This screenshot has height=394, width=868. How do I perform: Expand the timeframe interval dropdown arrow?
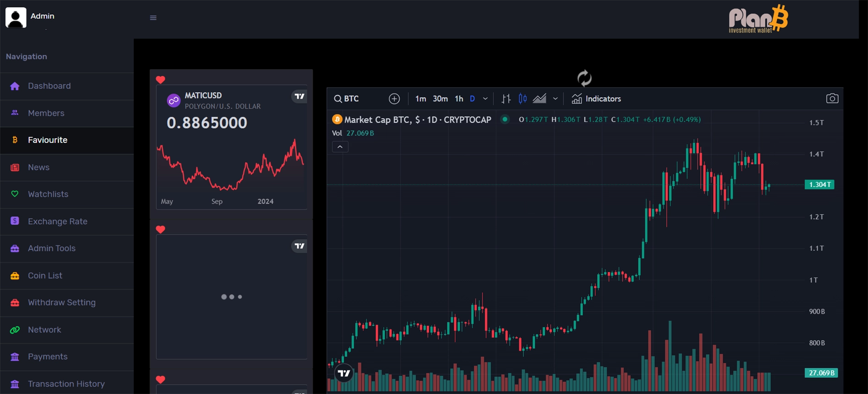pos(485,98)
